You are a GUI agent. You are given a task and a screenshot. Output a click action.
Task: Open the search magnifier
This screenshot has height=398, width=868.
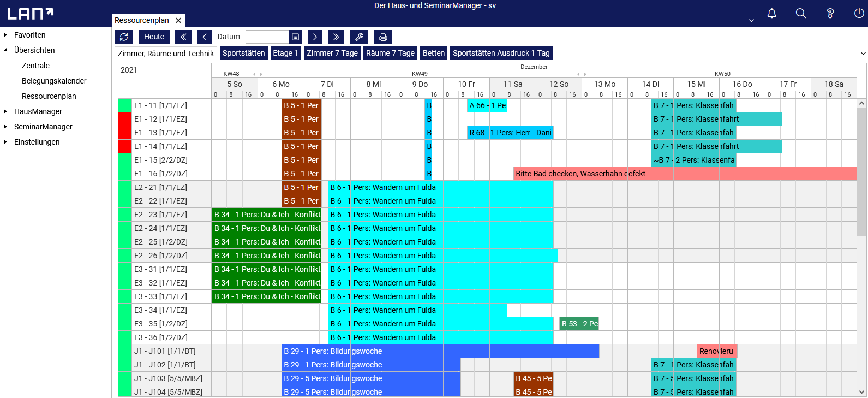tap(800, 14)
